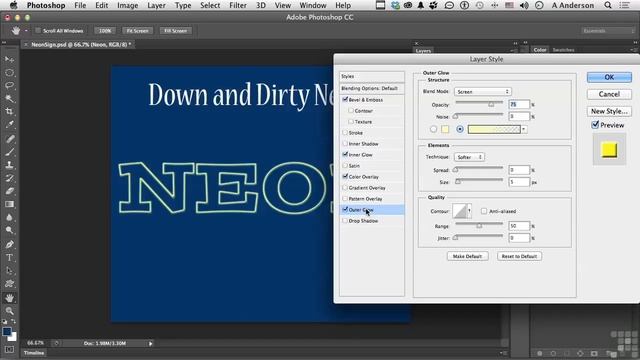640x360 pixels.
Task: Select the Clone Stamp tool
Action: click(x=9, y=165)
